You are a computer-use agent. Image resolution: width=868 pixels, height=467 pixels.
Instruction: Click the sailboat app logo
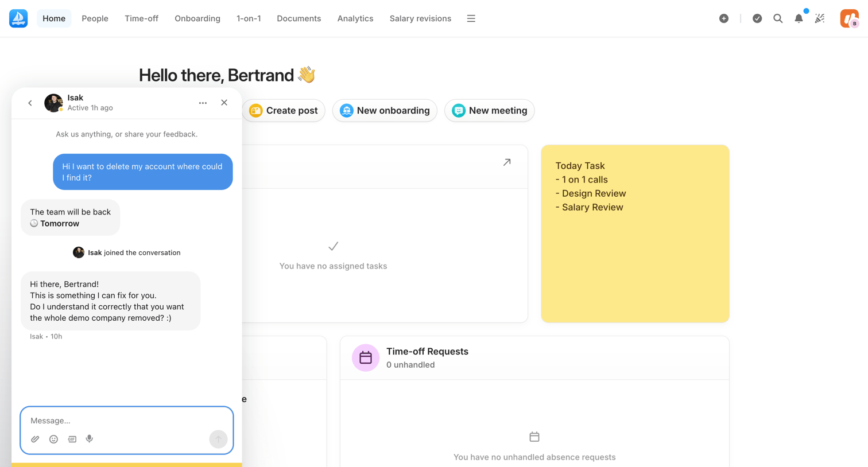coord(18,18)
